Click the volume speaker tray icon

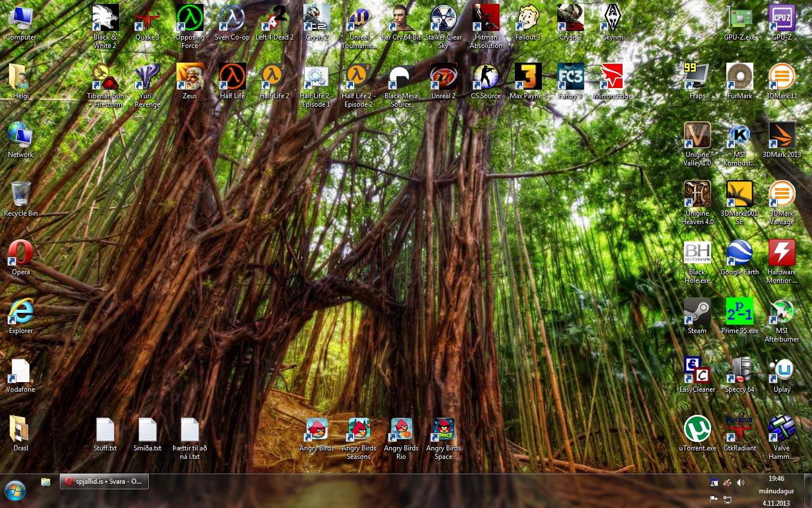740,483
